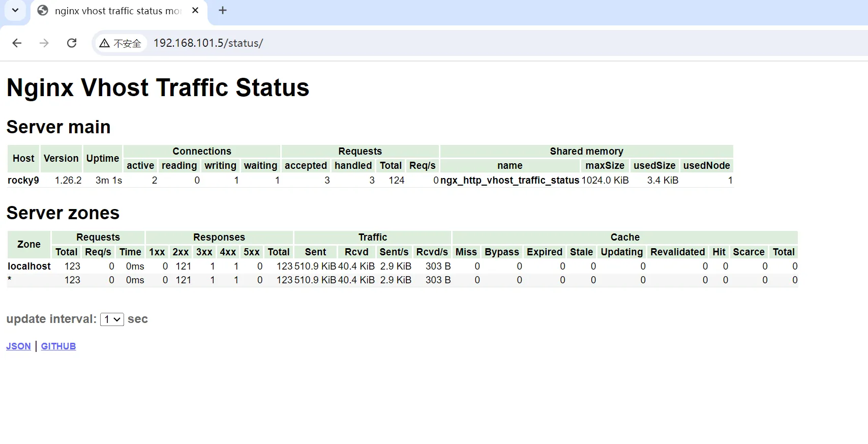Click the 'Traffic' column group header
Image resolution: width=868 pixels, height=444 pixels.
(x=373, y=237)
